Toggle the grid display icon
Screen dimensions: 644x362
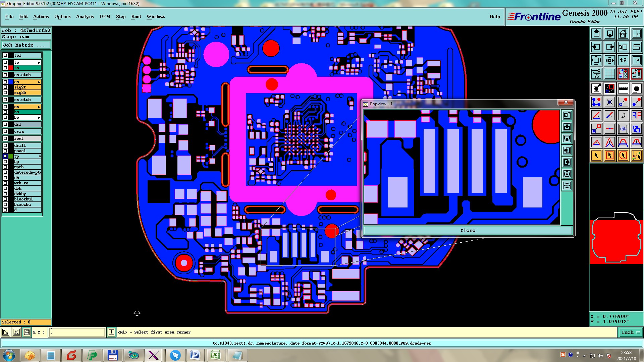pos(609,74)
